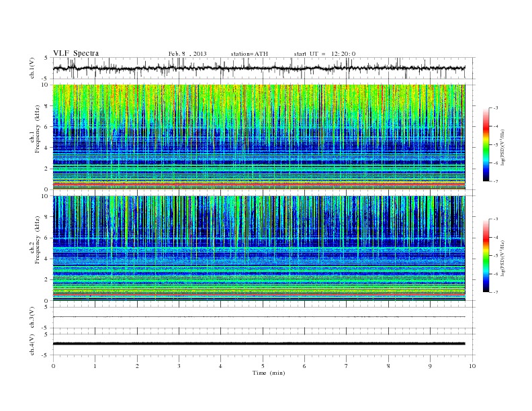Click inside the ch.1 spectrogram panel
This screenshot has height=411, width=532.
click(x=259, y=137)
